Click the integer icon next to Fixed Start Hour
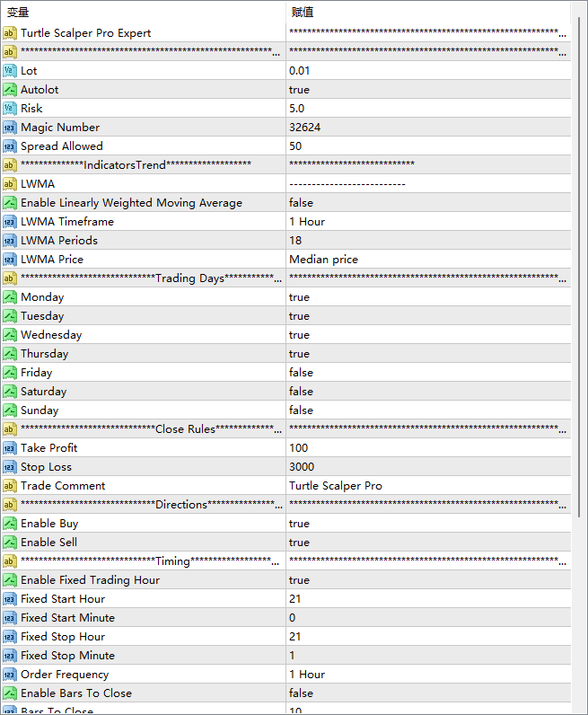 tap(10, 599)
